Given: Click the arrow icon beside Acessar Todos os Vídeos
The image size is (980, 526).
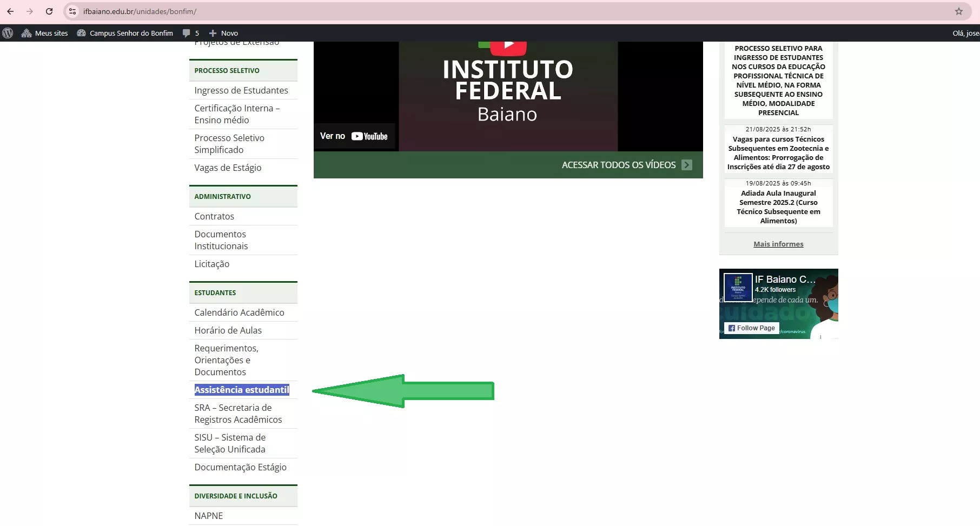Looking at the screenshot, I should (x=687, y=165).
